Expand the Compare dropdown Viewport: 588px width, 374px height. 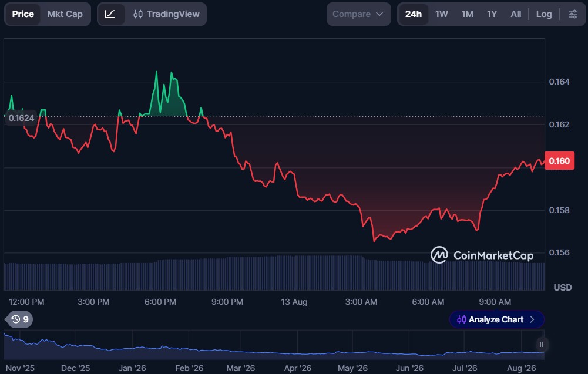pyautogui.click(x=358, y=14)
